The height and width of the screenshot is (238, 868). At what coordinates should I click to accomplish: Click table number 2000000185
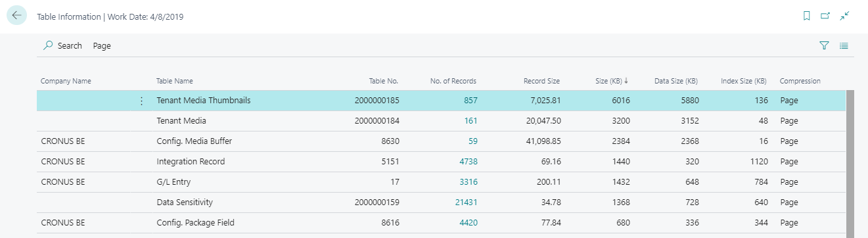[x=377, y=101]
